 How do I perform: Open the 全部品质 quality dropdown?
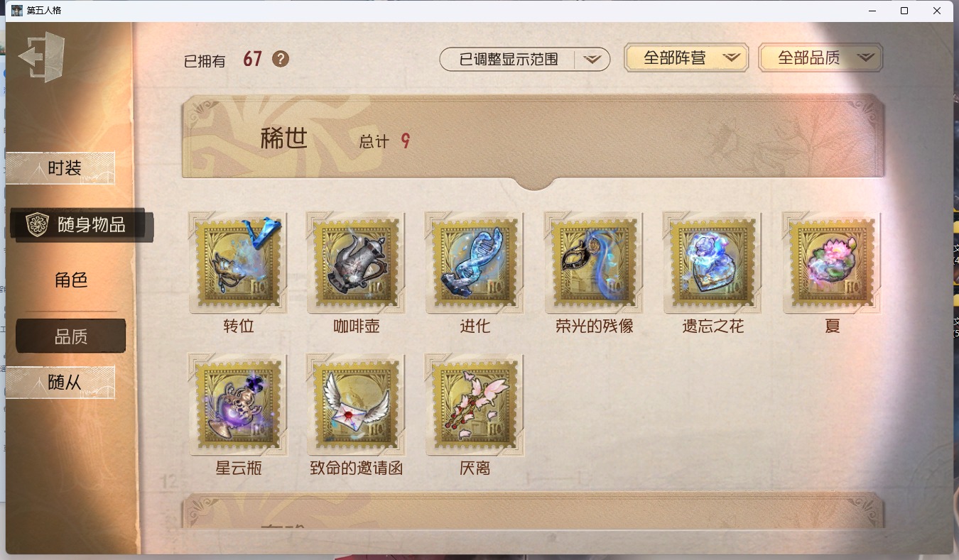[820, 58]
